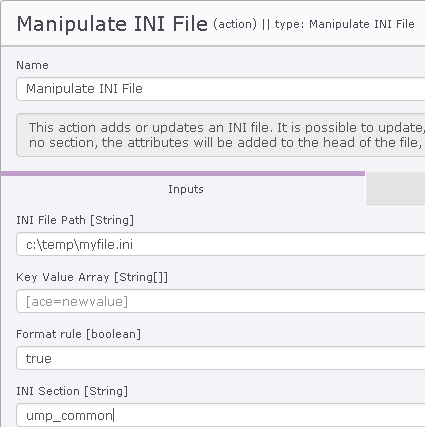This screenshot has height=427, width=425.
Task: Click the || separator in the header
Action: tap(266, 24)
